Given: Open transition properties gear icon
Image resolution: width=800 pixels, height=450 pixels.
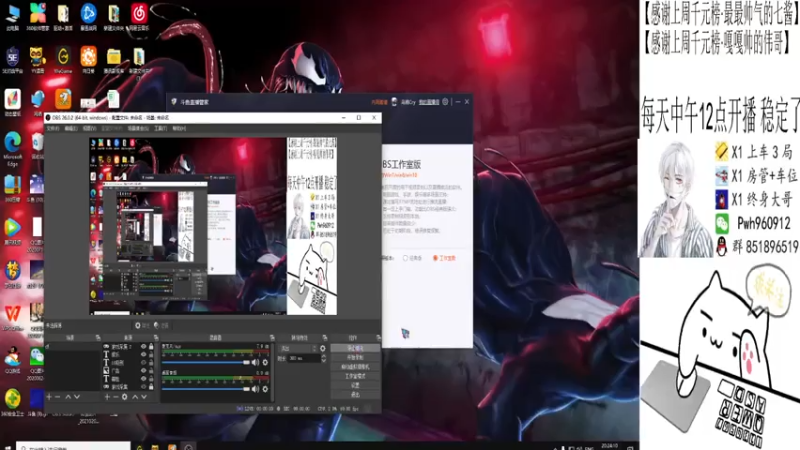Looking at the screenshot, I should [322, 348].
